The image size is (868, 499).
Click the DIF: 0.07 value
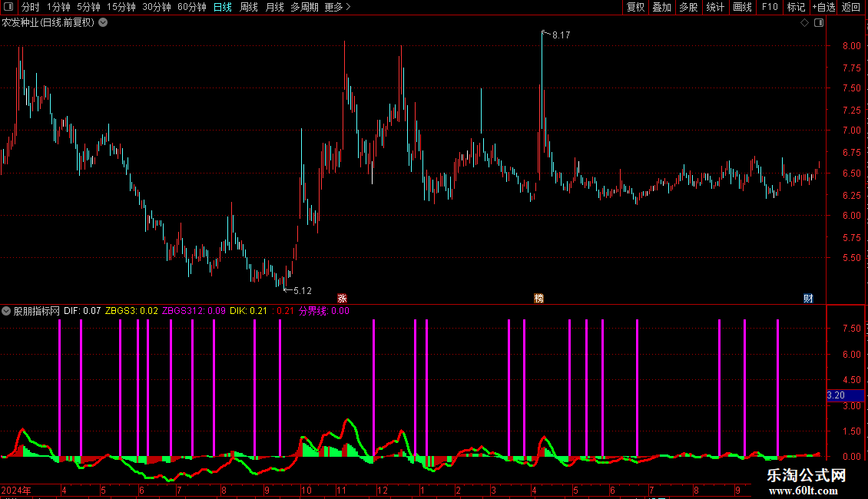(82, 311)
